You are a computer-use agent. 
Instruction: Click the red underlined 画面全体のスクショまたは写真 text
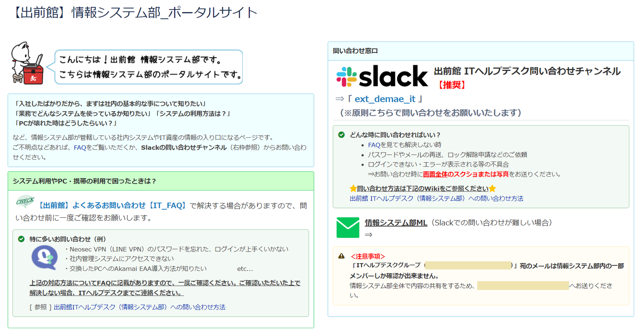(x=466, y=174)
